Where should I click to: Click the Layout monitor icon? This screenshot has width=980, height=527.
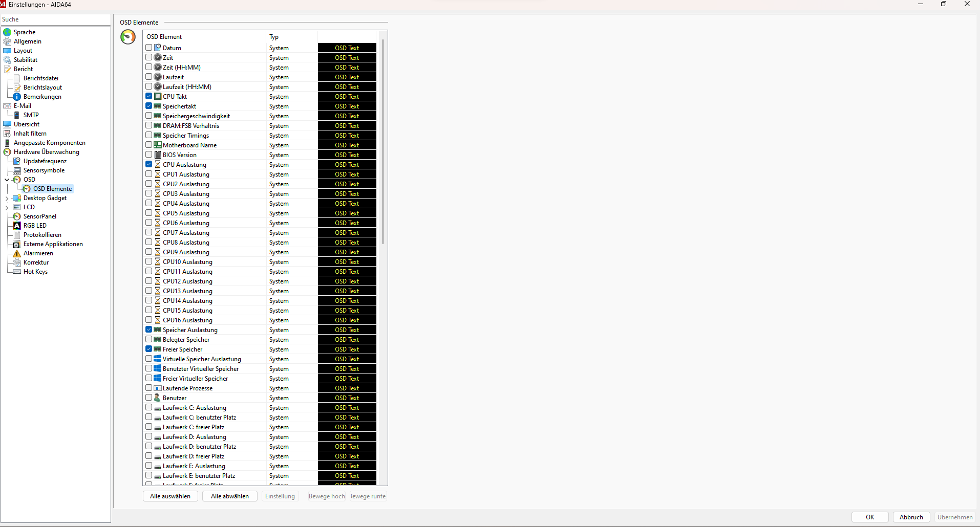7,51
